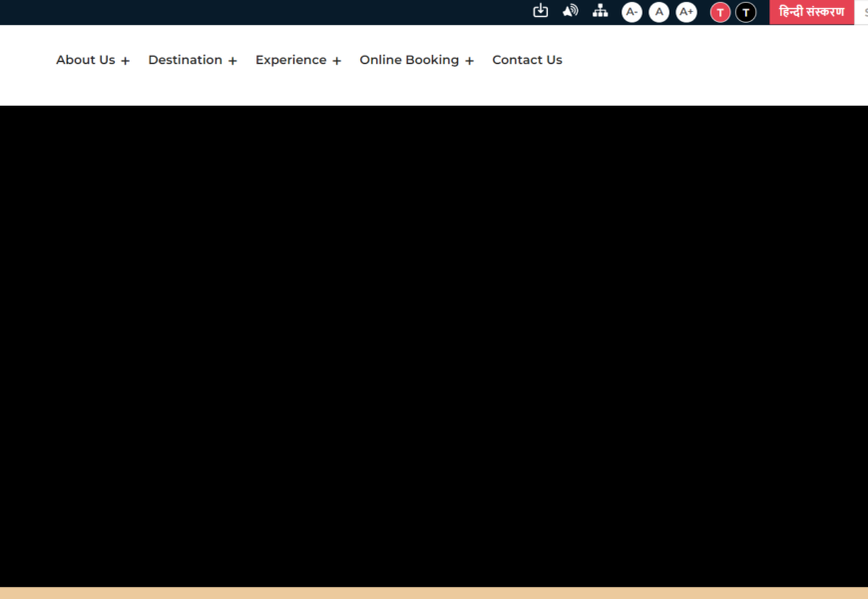The image size is (868, 599).
Task: Expand the plus next to Online Booking
Action: click(470, 61)
